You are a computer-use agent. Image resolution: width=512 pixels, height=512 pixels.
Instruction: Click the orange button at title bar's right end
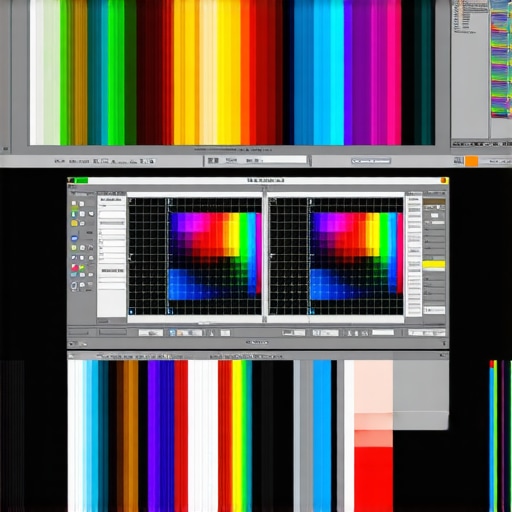[x=444, y=180]
